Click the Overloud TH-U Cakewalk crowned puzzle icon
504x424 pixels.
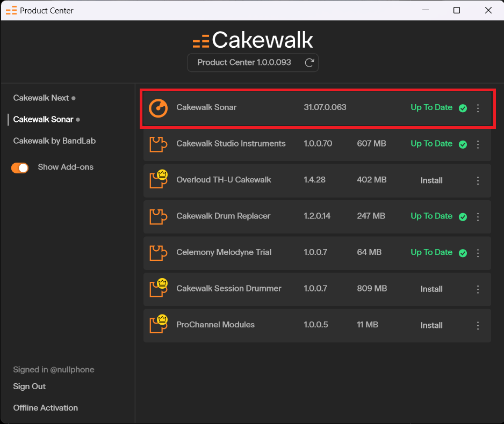[x=158, y=180]
